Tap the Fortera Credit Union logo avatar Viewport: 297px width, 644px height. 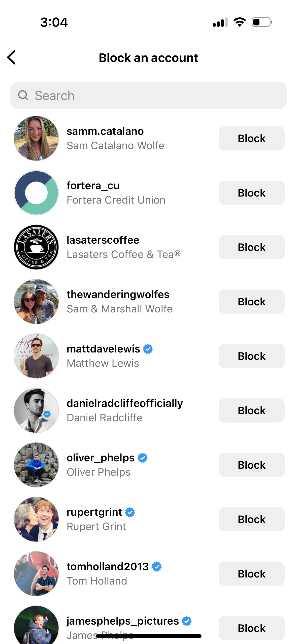coord(36,193)
